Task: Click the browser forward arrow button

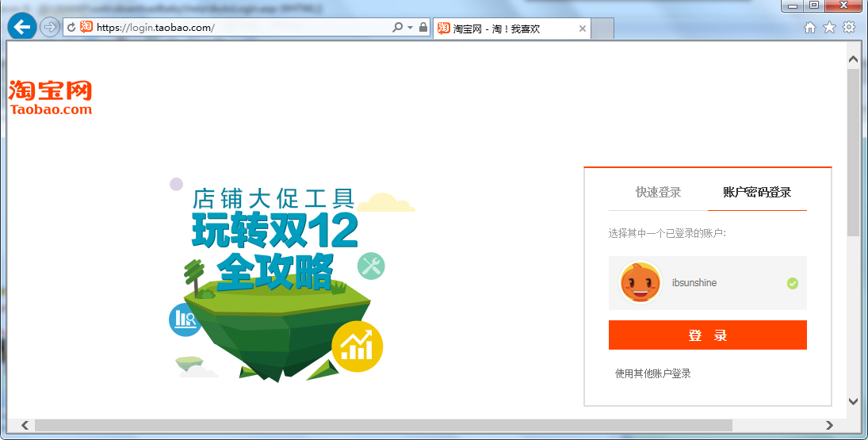Action: (x=49, y=27)
